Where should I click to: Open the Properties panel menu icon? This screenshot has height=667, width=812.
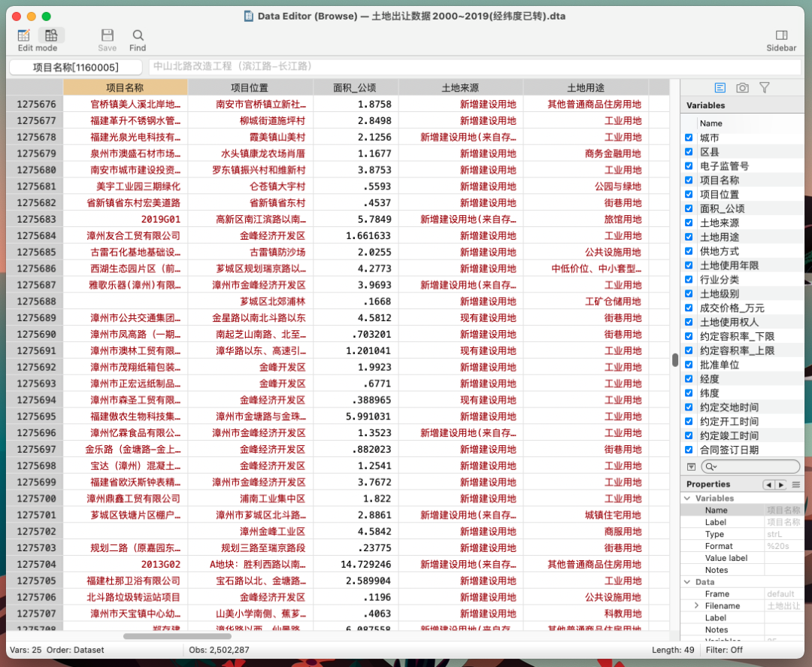click(x=796, y=485)
